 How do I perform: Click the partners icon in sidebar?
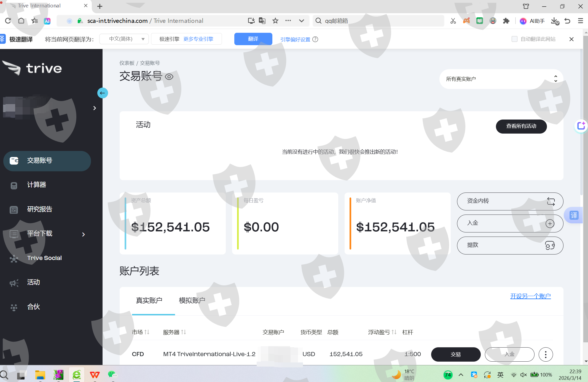point(14,307)
